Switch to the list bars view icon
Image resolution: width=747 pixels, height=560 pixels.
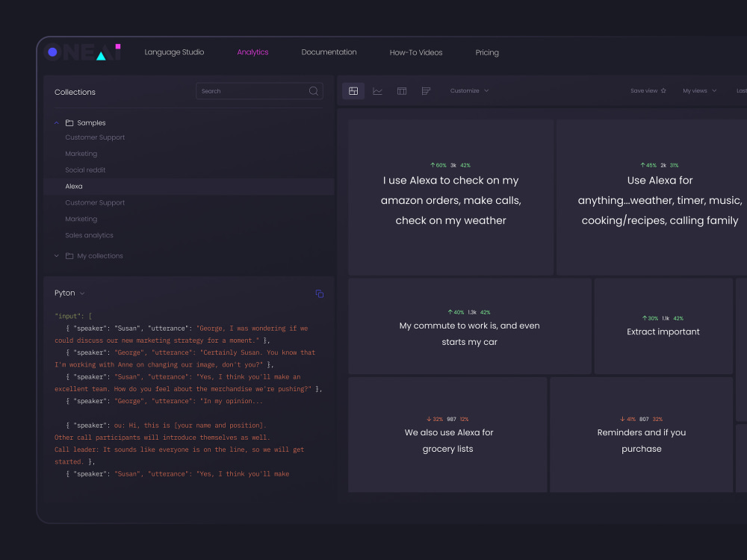(x=426, y=91)
